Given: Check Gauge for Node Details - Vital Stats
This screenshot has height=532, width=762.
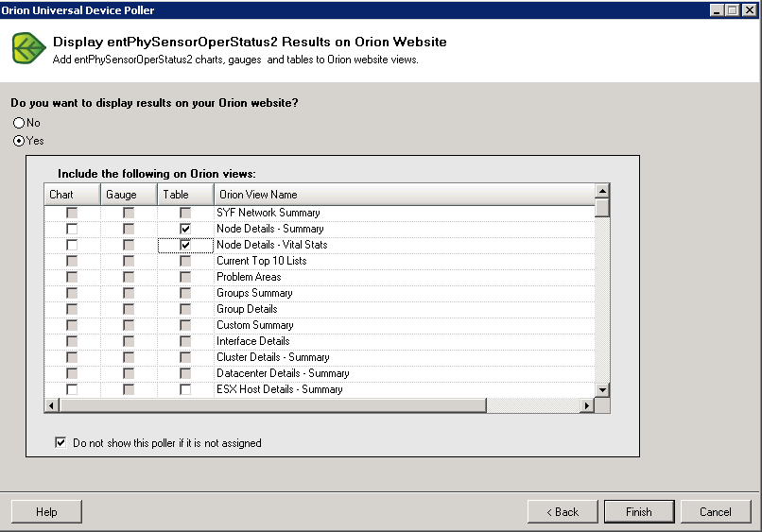Looking at the screenshot, I should [x=129, y=245].
